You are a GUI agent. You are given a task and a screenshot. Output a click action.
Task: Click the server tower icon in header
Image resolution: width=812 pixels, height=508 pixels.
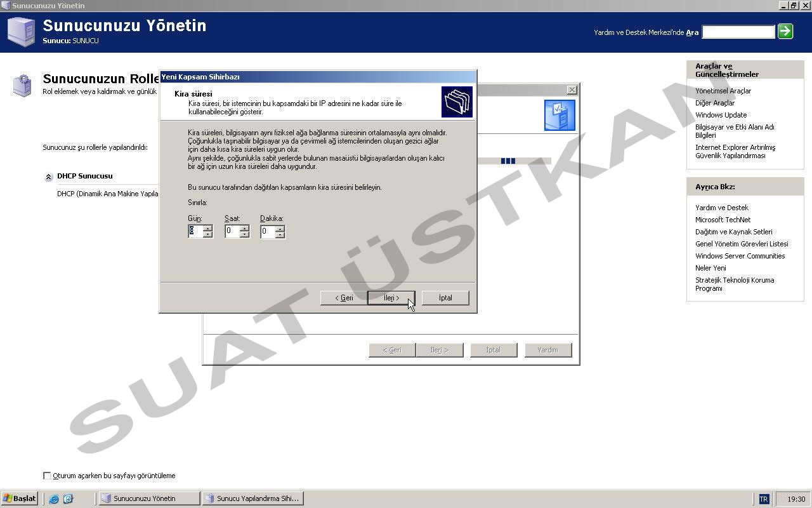(21, 32)
